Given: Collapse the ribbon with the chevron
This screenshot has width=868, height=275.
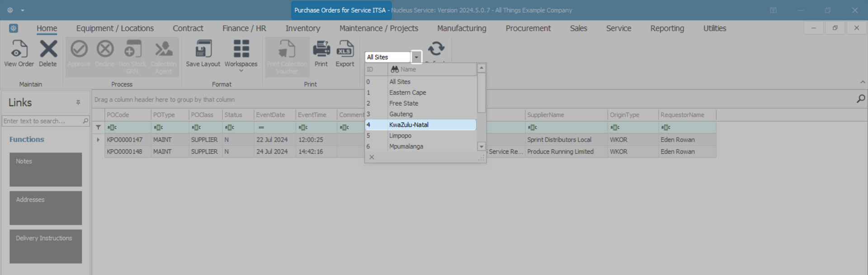Looking at the screenshot, I should 863,82.
